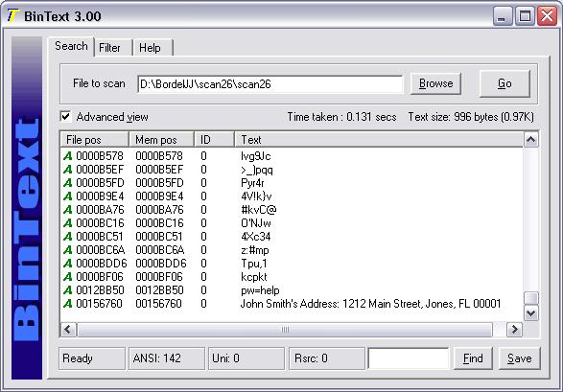This screenshot has width=563, height=392.
Task: Click file position 0000B9E4
Action: (x=100, y=196)
